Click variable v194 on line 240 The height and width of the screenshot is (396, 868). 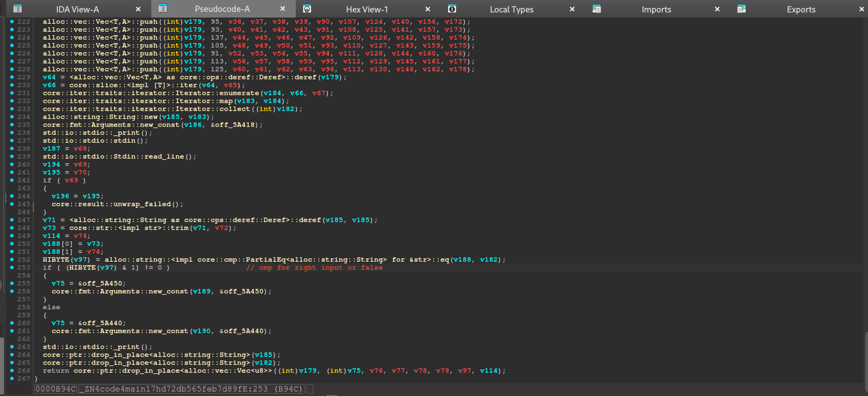point(52,164)
